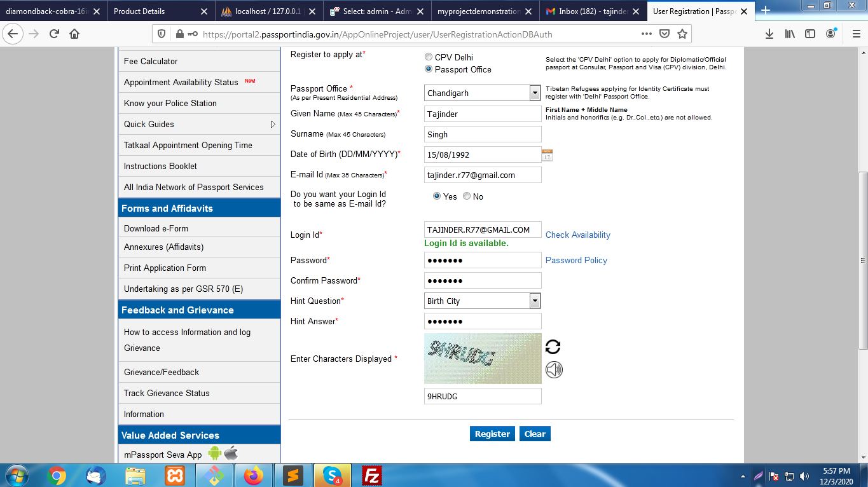This screenshot has height=487, width=868.
Task: Open Firefox downloads arrow icon
Action: [x=769, y=34]
